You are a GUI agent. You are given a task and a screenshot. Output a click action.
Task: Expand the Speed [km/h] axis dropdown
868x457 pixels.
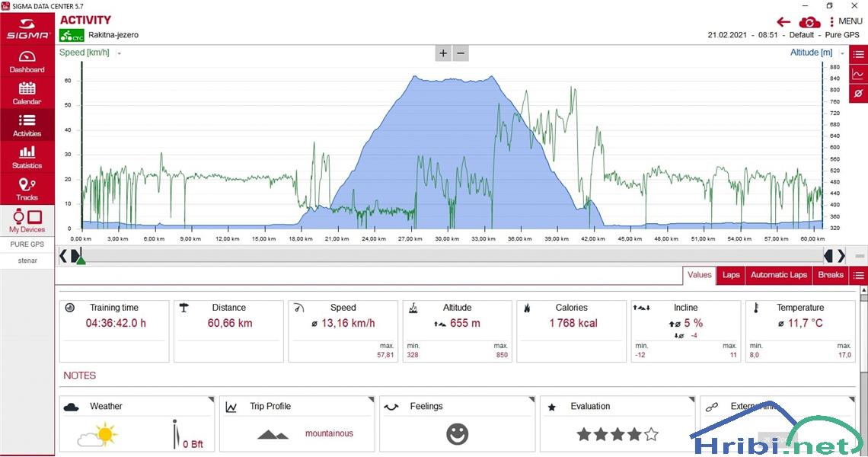click(x=120, y=53)
